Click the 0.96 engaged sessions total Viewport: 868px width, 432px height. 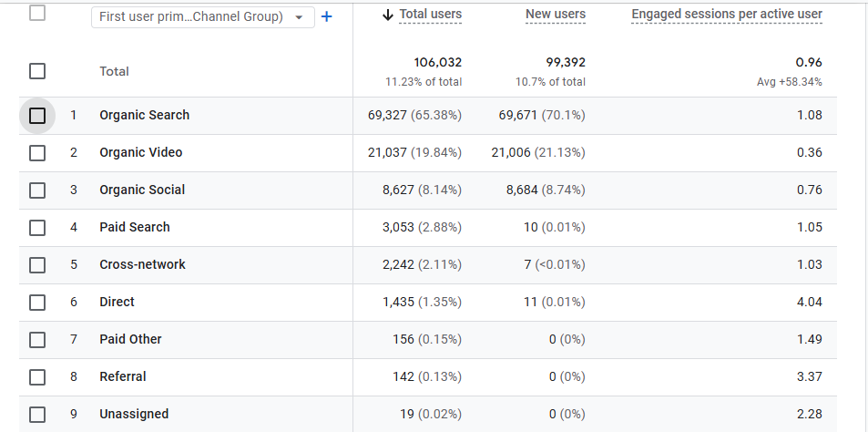810,62
